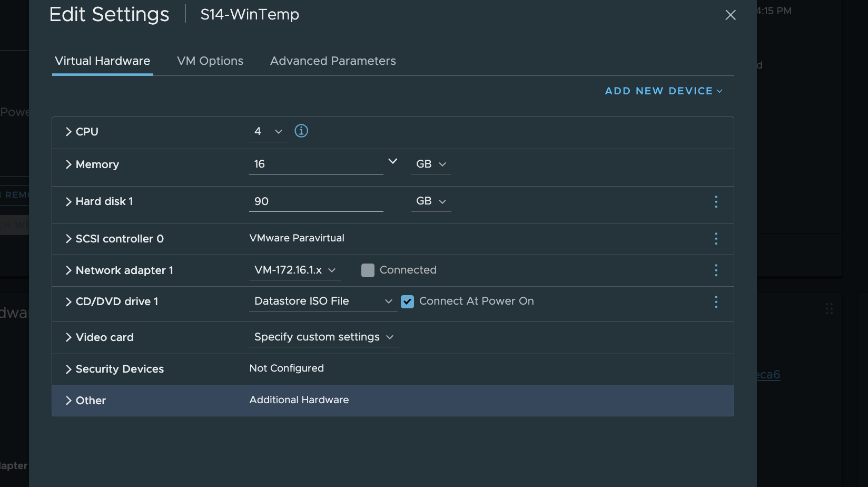This screenshot has width=868, height=487.
Task: Open the VM-172.16.1.x network dropdown
Action: (294, 270)
